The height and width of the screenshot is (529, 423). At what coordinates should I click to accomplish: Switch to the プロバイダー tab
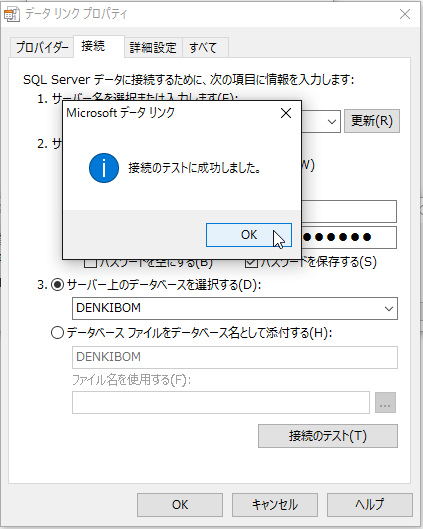pyautogui.click(x=42, y=48)
